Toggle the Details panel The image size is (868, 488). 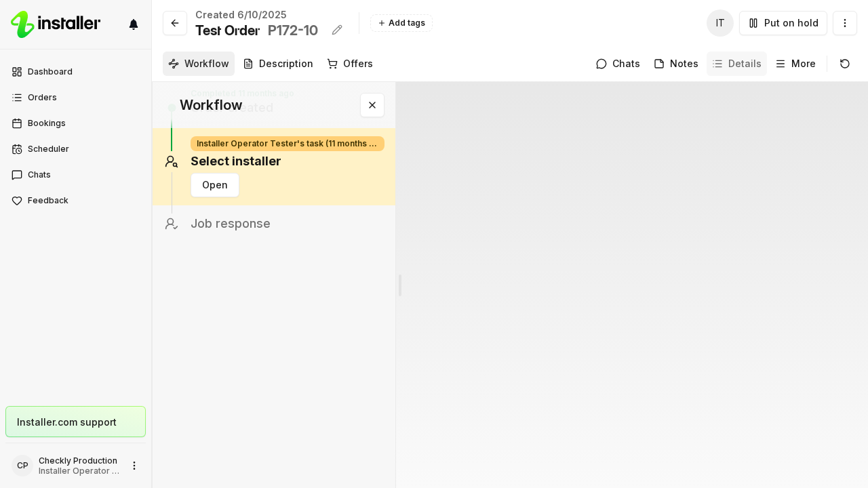point(736,64)
